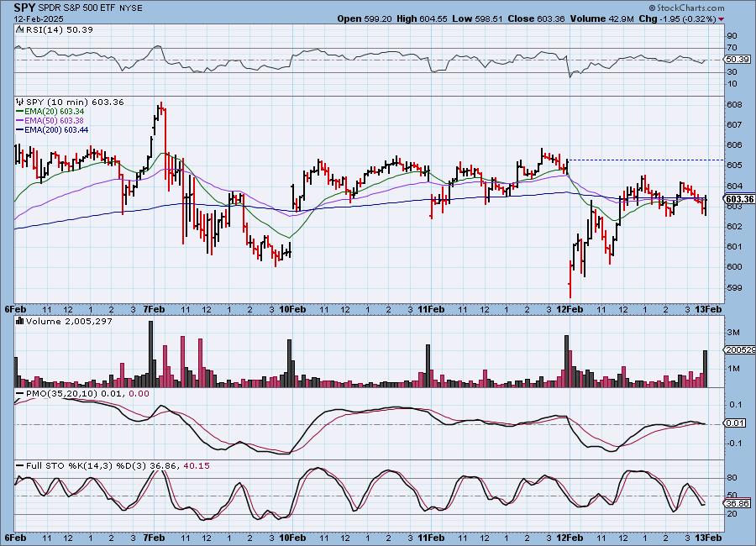Click 7Feb on the price chart date axis
Image resolution: width=756 pixels, height=546 pixels.
pyautogui.click(x=154, y=309)
